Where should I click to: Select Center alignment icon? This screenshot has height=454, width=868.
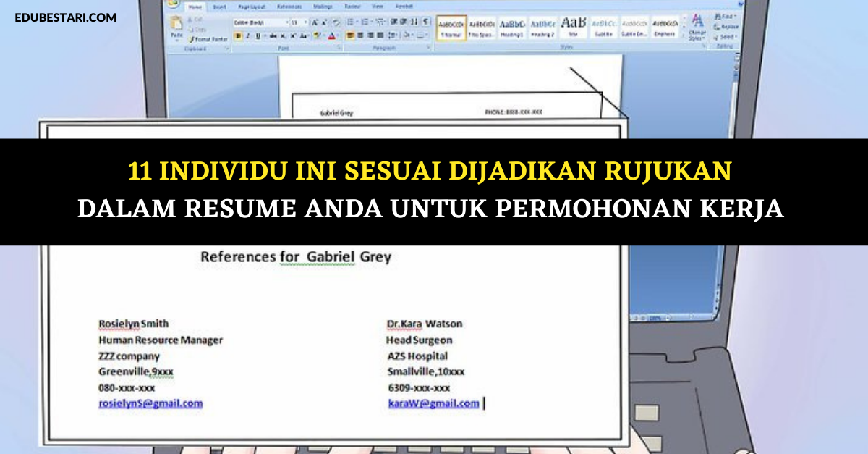click(x=360, y=35)
